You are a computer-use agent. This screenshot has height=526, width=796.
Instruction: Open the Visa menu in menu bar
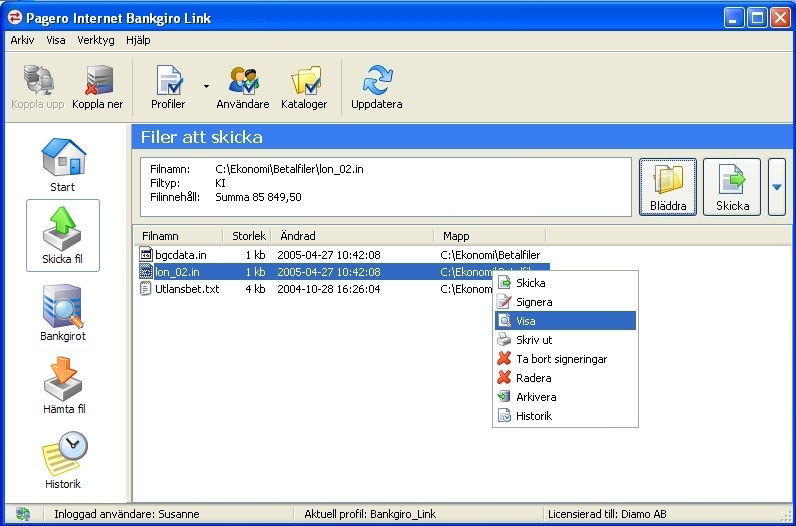pos(56,40)
